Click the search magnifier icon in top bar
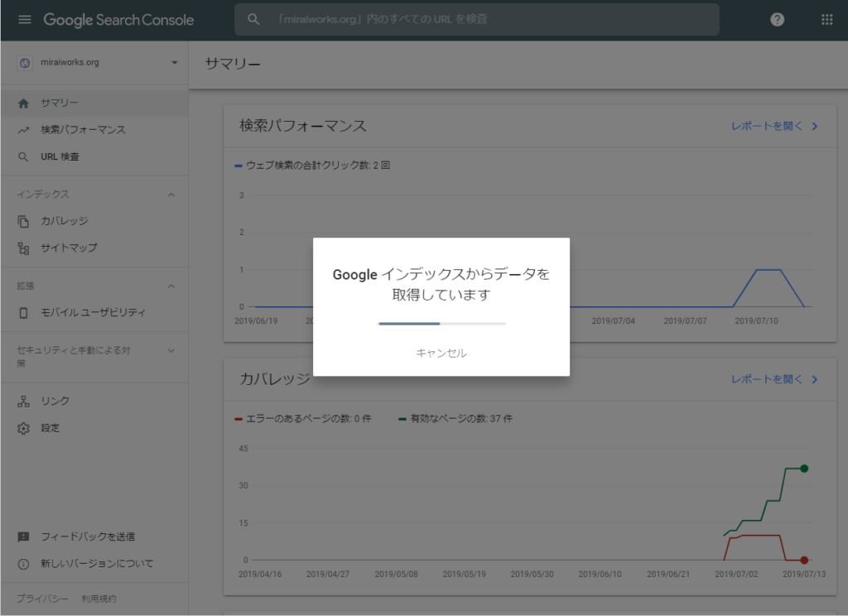Image resolution: width=848 pixels, height=616 pixels. [253, 20]
